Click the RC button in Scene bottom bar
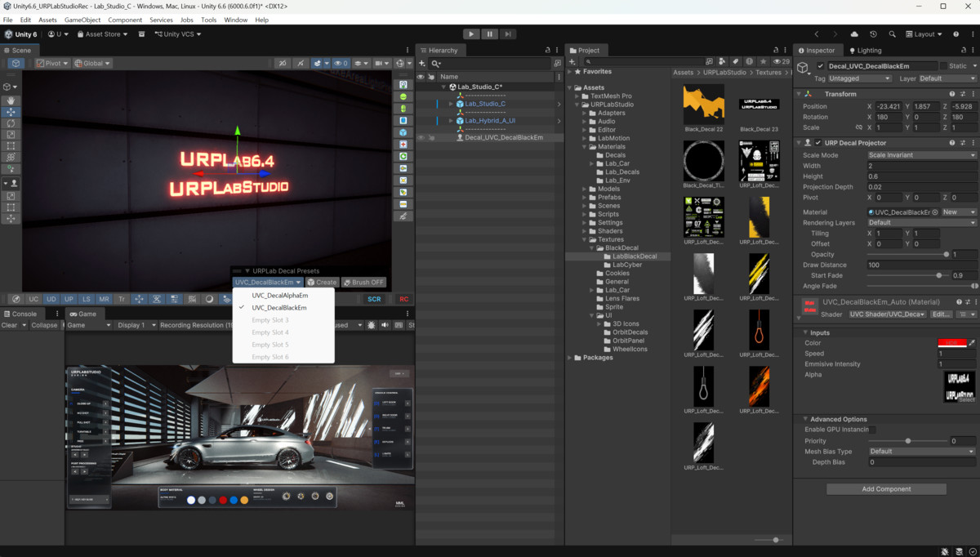The height and width of the screenshot is (557, 980). point(403,299)
